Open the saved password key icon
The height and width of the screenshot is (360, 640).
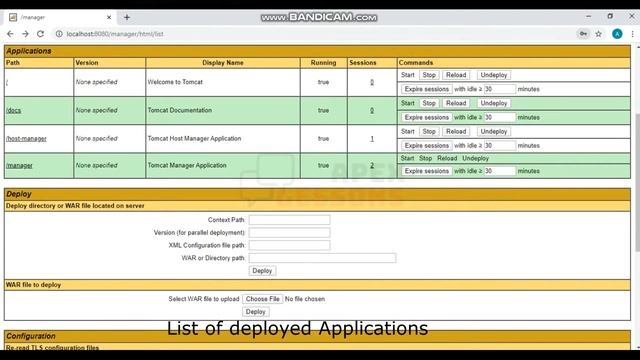pyautogui.click(x=583, y=34)
